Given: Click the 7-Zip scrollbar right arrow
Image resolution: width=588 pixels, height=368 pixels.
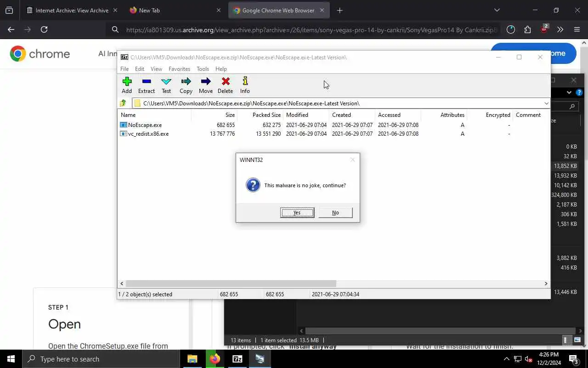Looking at the screenshot, I should pyautogui.click(x=546, y=284).
